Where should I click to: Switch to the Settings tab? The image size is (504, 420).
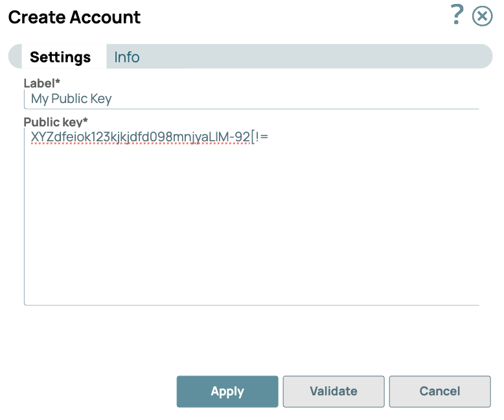(x=60, y=57)
